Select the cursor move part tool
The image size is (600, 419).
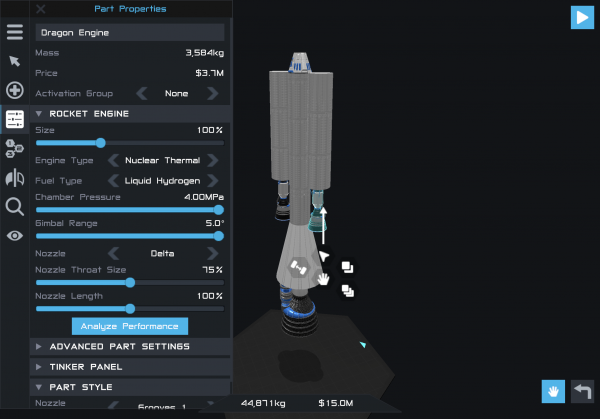tap(14, 61)
